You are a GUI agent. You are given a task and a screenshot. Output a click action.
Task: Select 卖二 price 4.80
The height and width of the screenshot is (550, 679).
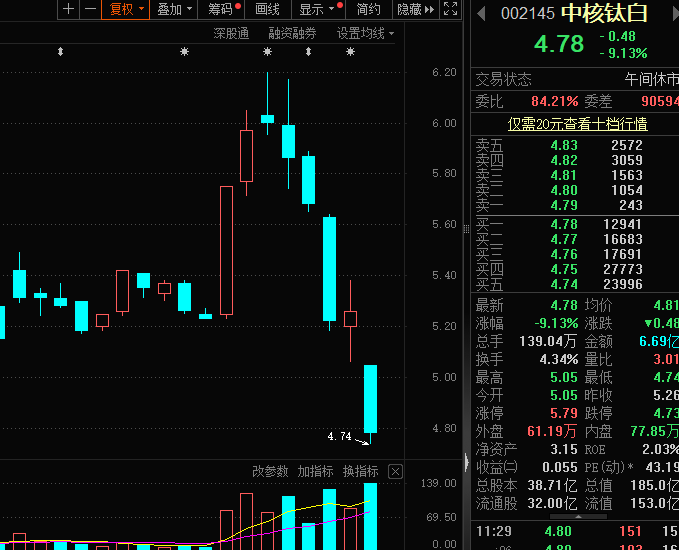click(564, 190)
